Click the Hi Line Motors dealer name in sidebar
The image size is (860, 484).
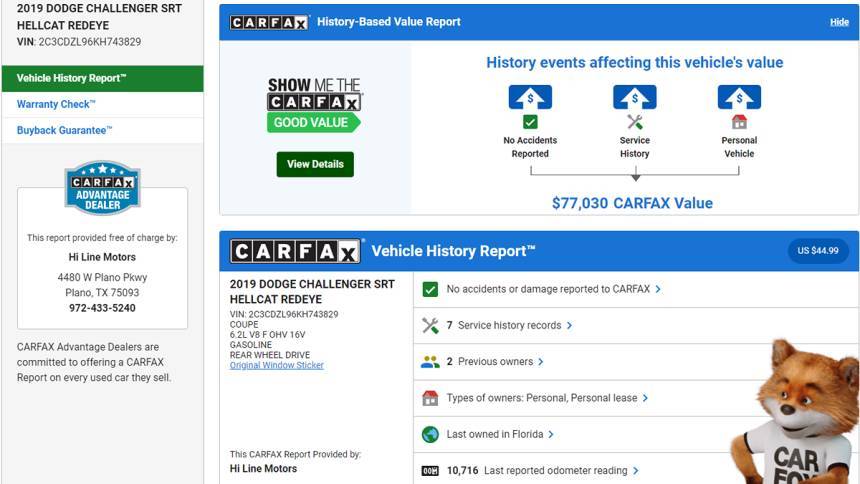(x=102, y=257)
